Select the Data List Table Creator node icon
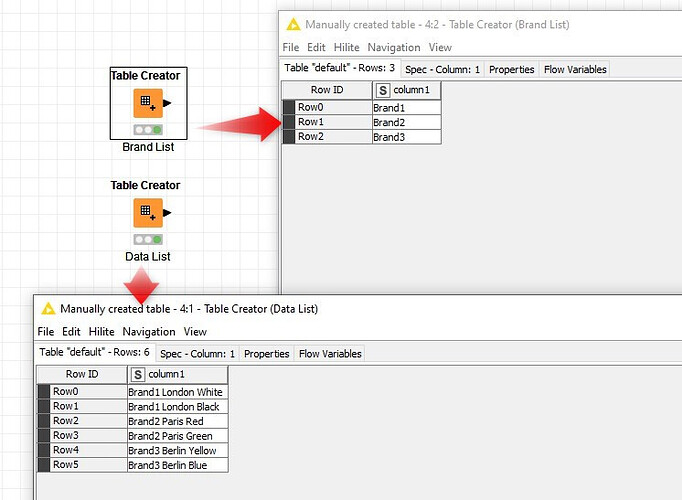 pyautogui.click(x=148, y=213)
